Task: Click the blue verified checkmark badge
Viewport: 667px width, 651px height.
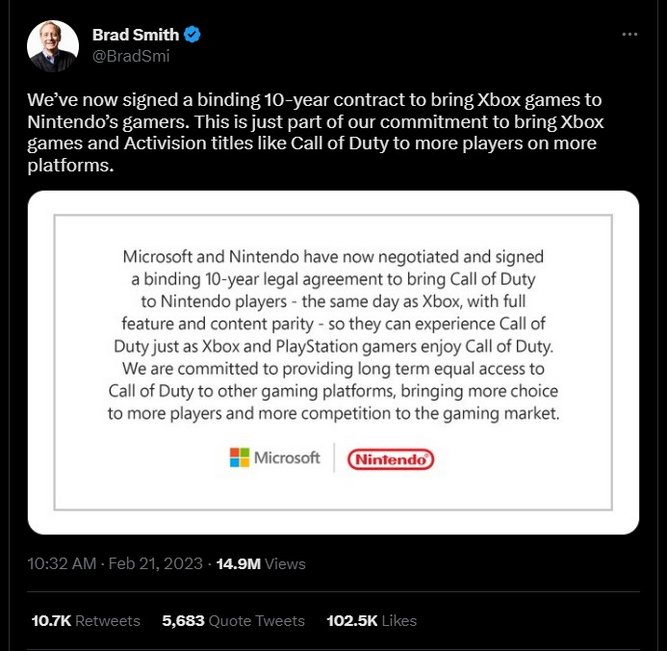Action: (x=192, y=36)
